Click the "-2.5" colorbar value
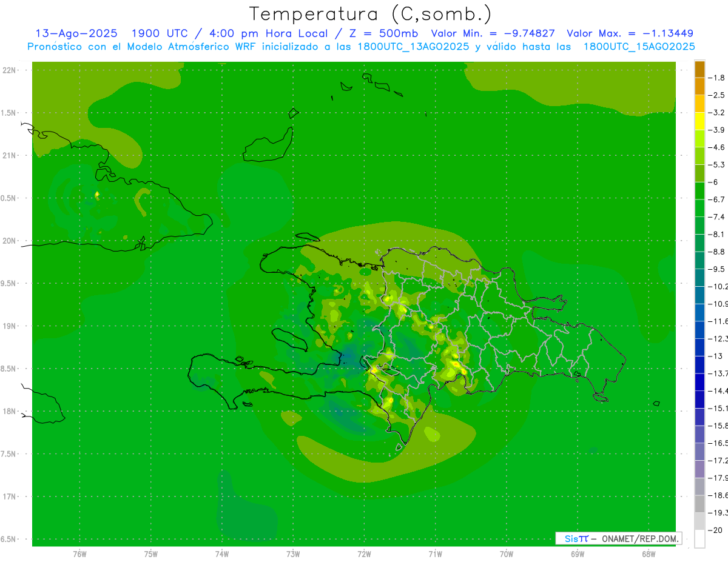The width and height of the screenshot is (728, 562). coord(718,95)
